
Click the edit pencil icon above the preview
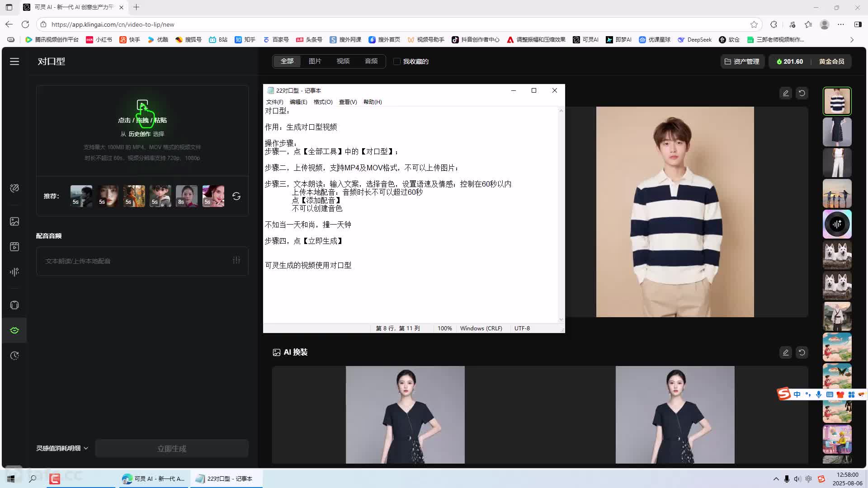[x=786, y=93]
